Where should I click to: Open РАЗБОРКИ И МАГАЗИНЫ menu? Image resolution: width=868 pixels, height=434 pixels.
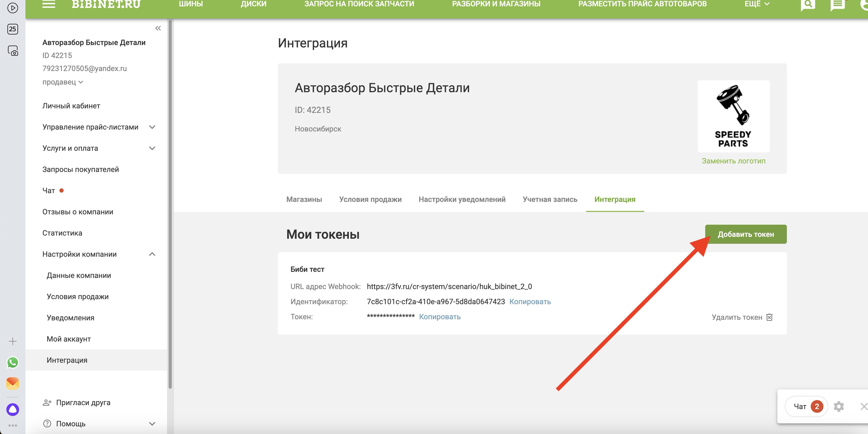point(496,4)
